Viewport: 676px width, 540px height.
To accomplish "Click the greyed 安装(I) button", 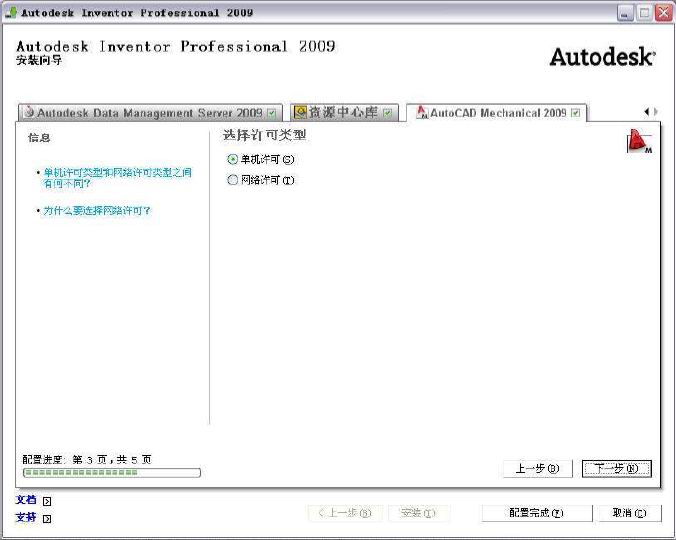I will pos(419,513).
